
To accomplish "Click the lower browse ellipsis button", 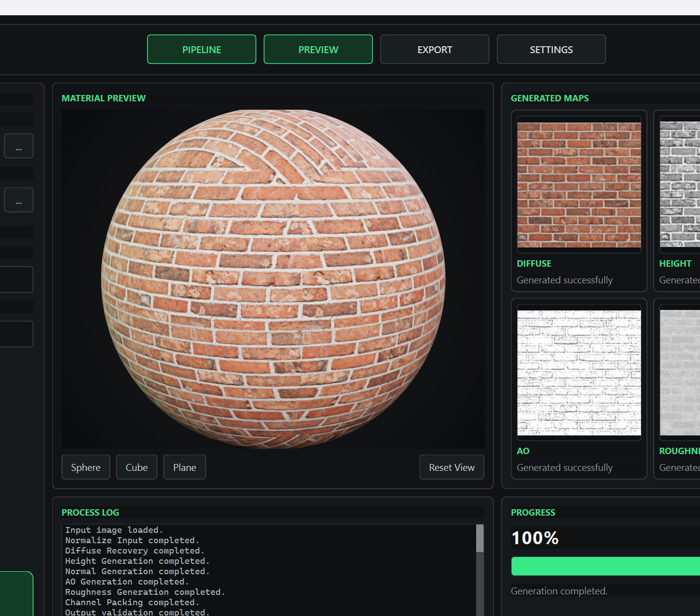I will (x=19, y=200).
